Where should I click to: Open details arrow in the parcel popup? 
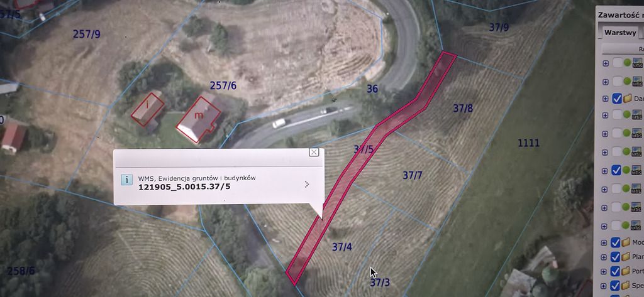pos(307,185)
